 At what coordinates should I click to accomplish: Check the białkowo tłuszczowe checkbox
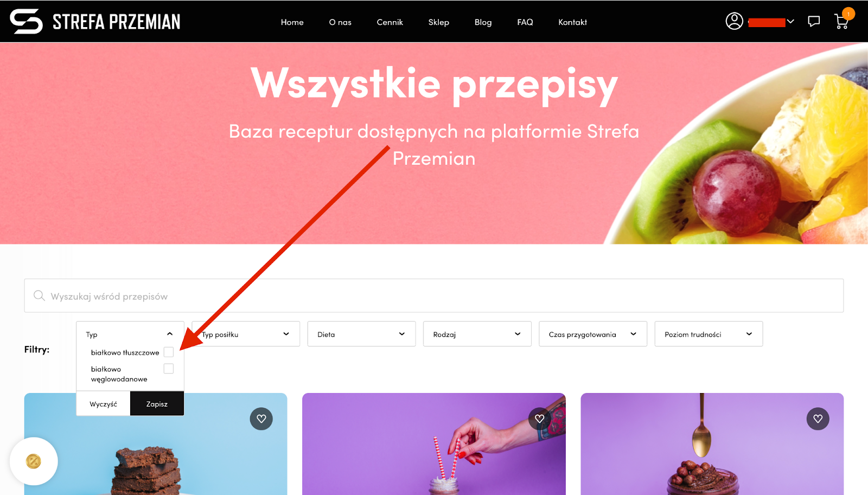point(169,352)
